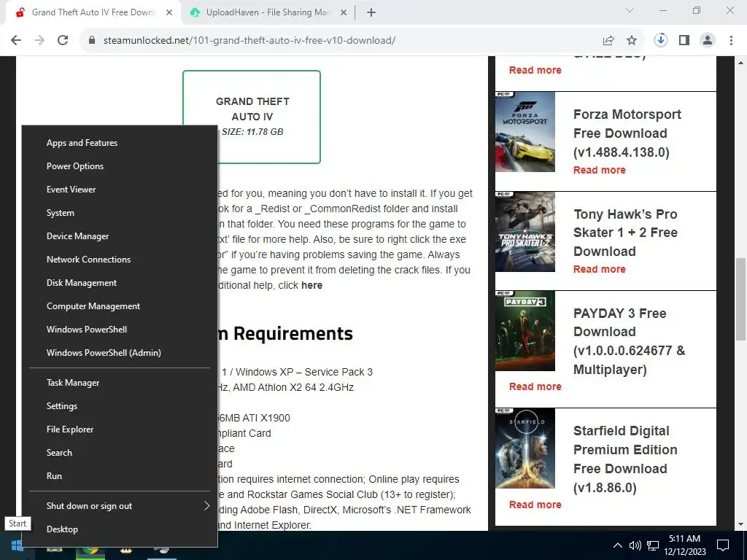Click Read more under Starfield
Viewport: 747px width, 560px height.
click(535, 505)
